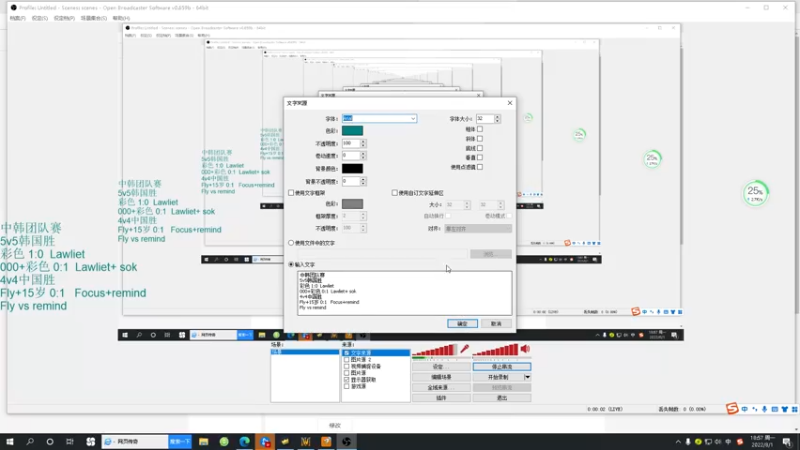Open Microsoft Edge from taskbar
Viewport: 800px width, 450px height.
click(244, 442)
